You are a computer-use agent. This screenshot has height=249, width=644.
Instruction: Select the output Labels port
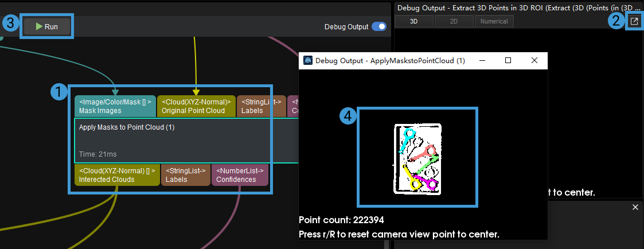(186, 175)
